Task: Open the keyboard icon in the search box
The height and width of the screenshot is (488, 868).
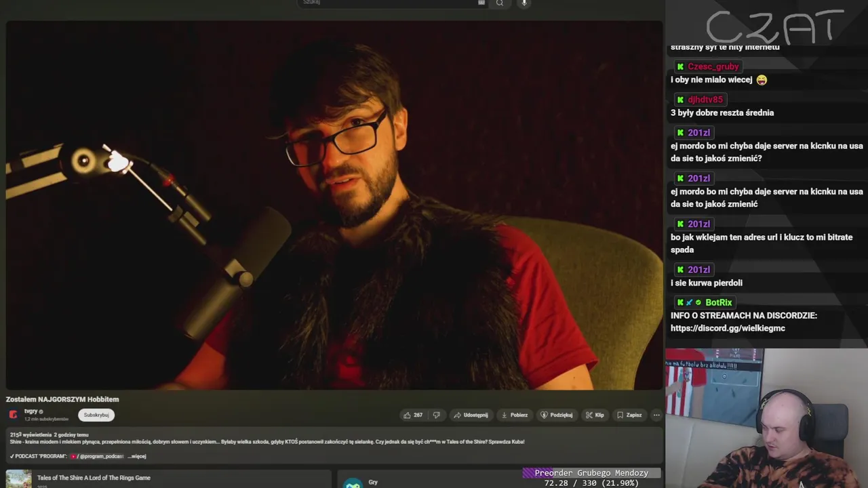Action: [x=481, y=3]
